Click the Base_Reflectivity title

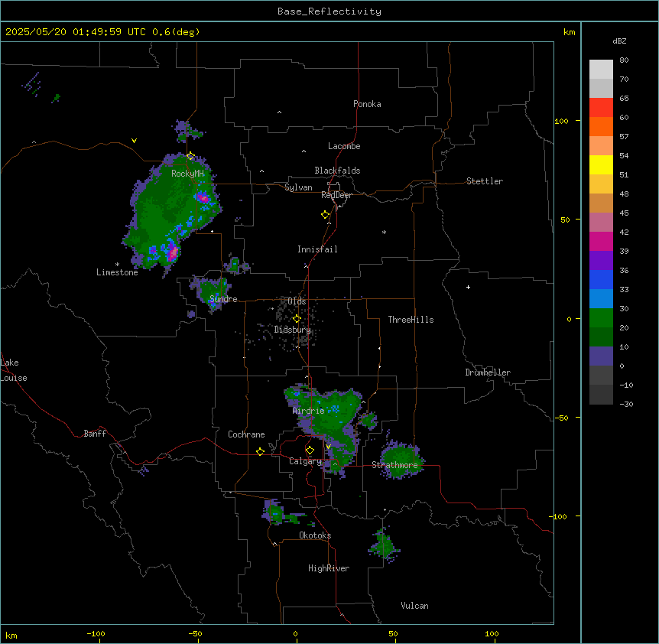329,11
